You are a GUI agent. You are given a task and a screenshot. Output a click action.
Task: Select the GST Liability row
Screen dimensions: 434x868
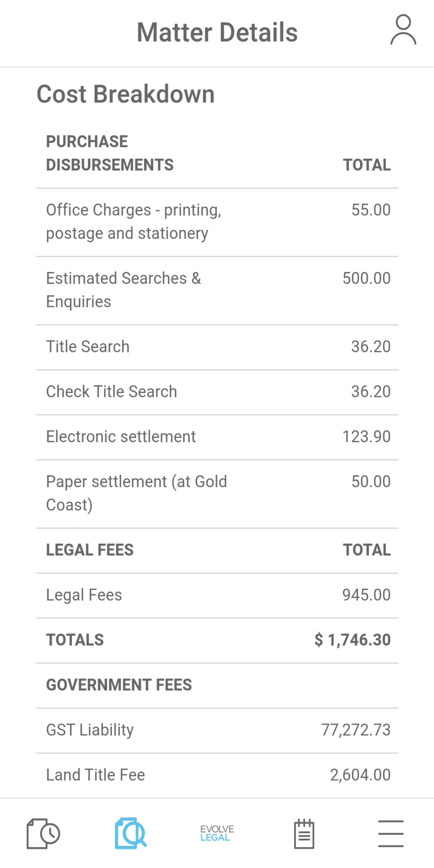click(217, 731)
